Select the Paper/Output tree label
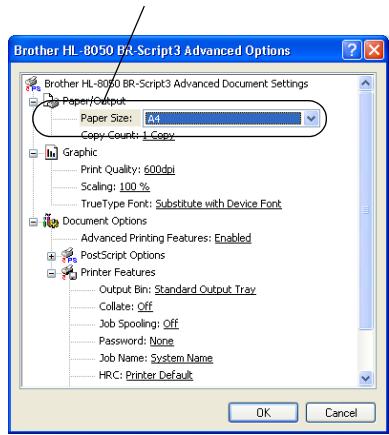Image resolution: width=389 pixels, height=435 pixels. click(x=94, y=101)
